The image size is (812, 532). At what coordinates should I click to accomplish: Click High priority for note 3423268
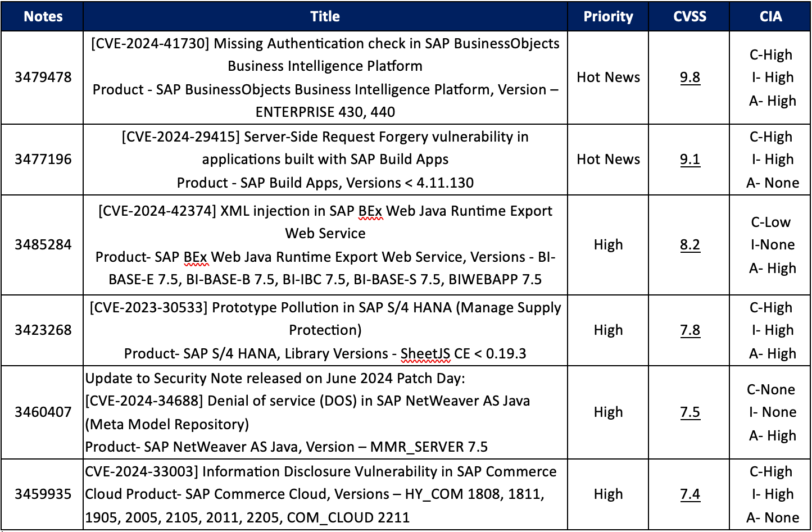click(608, 330)
